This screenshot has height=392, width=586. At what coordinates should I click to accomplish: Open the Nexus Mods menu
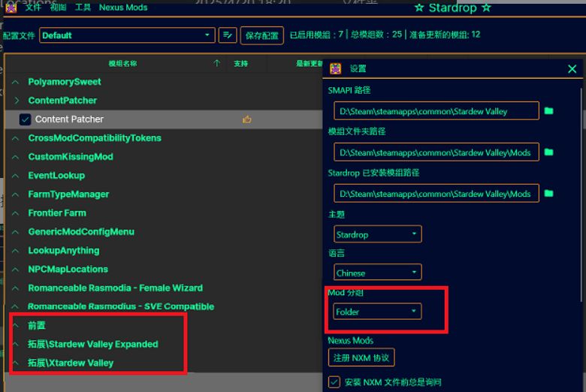coord(123,7)
